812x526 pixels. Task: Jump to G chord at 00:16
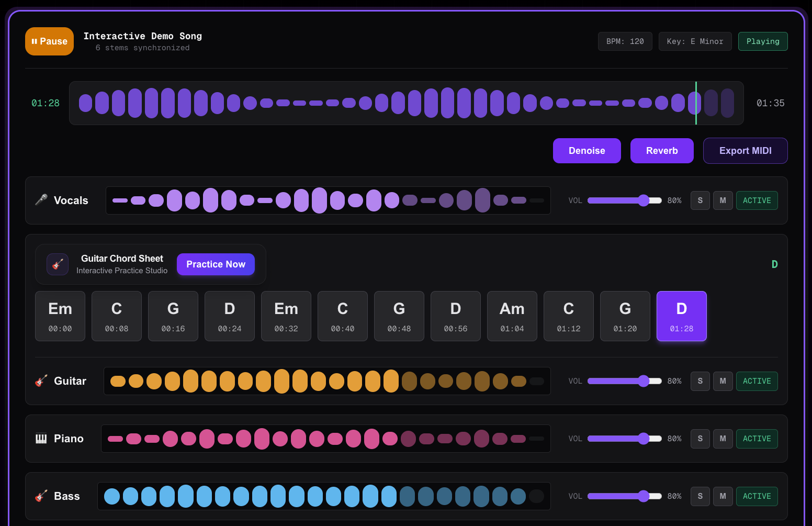click(x=173, y=316)
